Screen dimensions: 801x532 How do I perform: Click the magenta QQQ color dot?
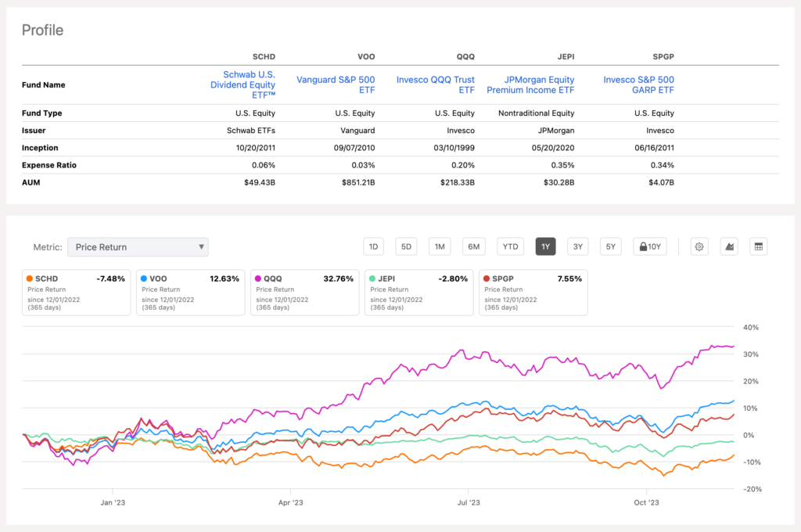click(x=258, y=279)
